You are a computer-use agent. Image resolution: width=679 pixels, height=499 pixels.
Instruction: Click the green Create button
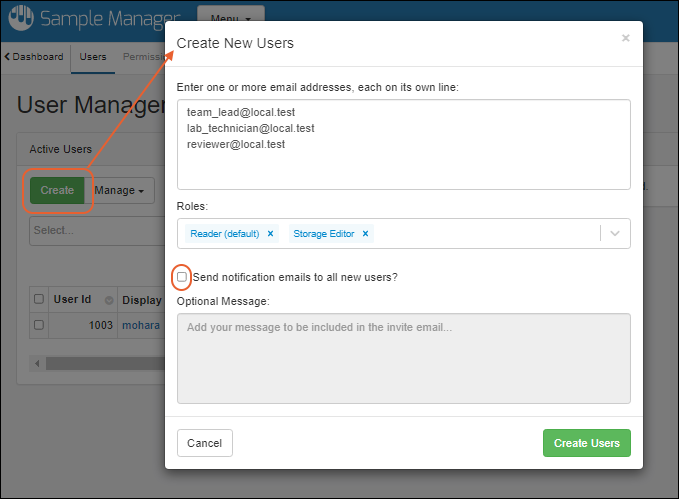57,190
